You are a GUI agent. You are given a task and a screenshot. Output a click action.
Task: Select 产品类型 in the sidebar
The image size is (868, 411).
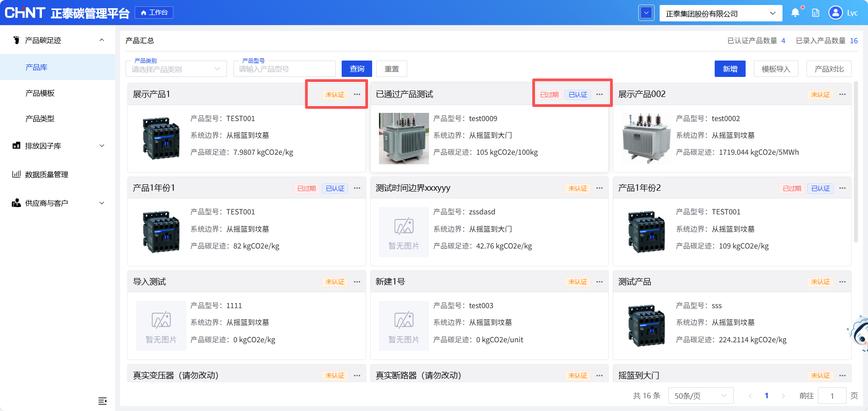pyautogui.click(x=57, y=118)
